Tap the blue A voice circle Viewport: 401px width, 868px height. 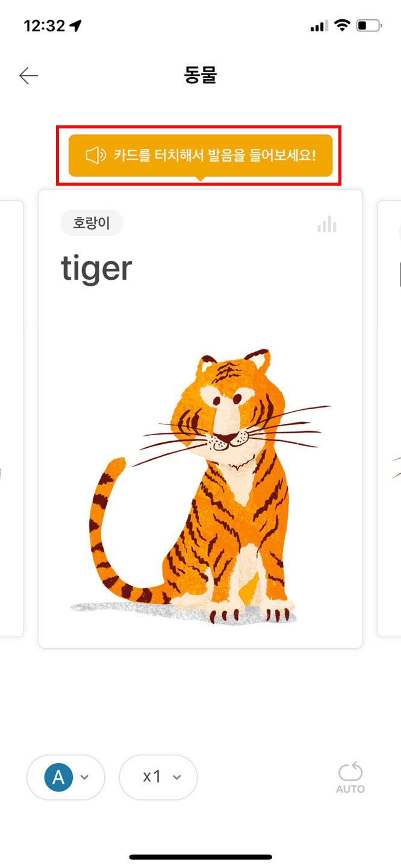coord(58,778)
